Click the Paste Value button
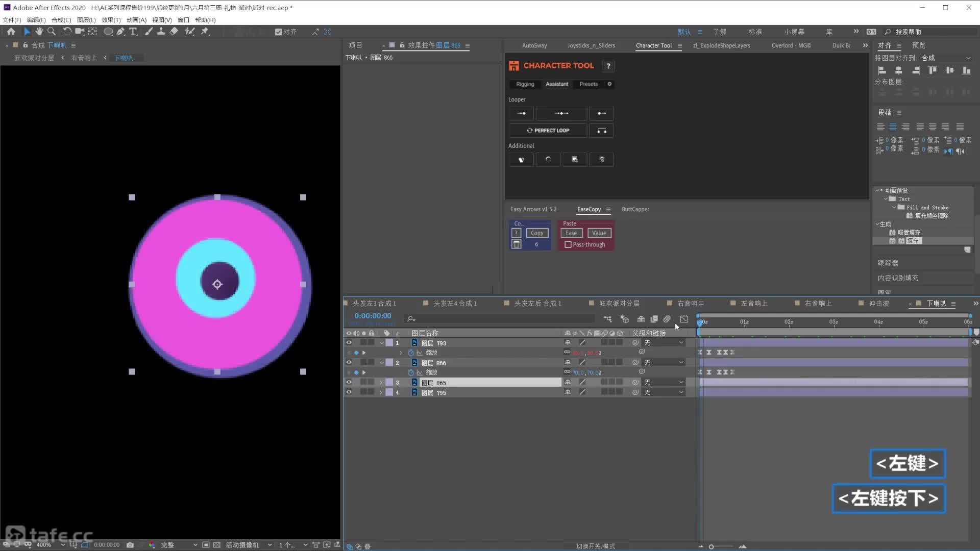This screenshot has height=551, width=980. coord(599,233)
